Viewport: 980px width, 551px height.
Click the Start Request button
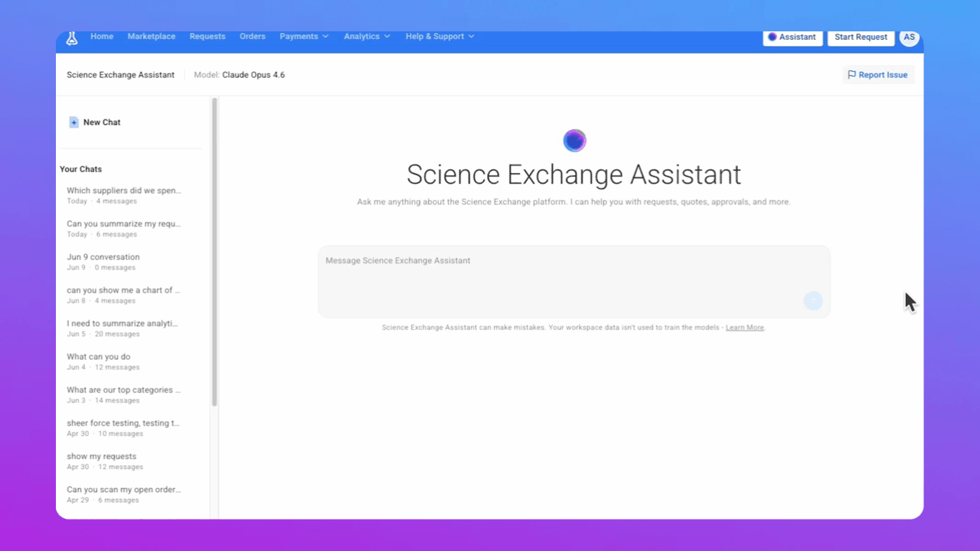coord(861,37)
